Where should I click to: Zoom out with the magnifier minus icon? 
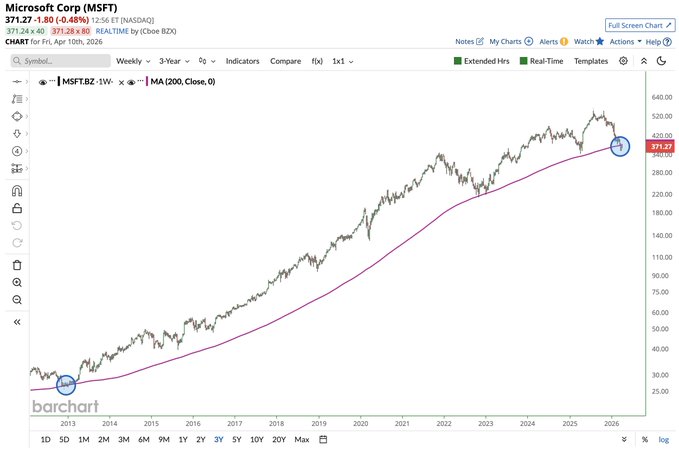pyautogui.click(x=17, y=300)
